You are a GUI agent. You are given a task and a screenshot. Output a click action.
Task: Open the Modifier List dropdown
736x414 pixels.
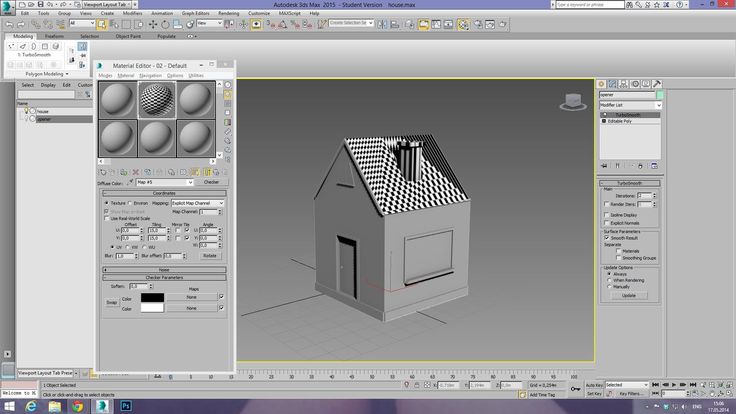[630, 104]
